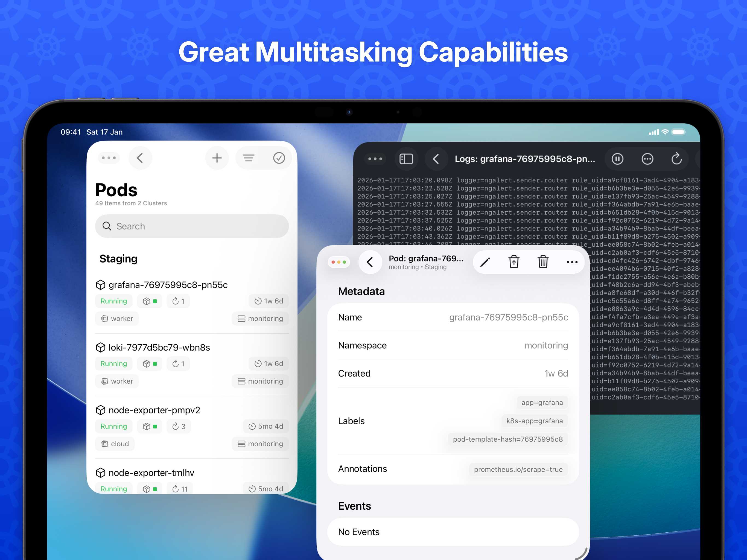Click the pod-template-hash label chip
This screenshot has height=560, width=747.
(x=508, y=439)
